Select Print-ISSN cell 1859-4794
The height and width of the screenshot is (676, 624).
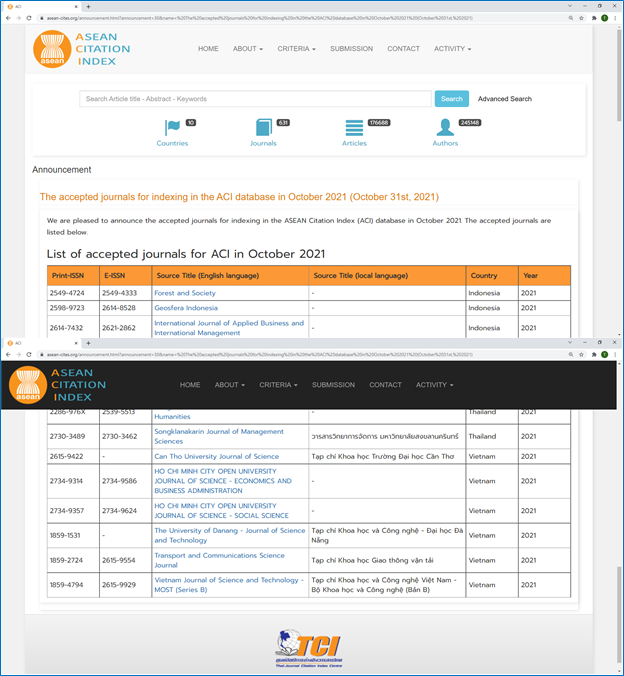pos(73,585)
